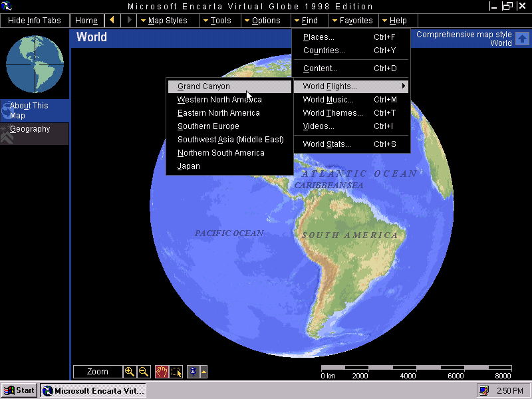Viewport: 532px width, 399px height.
Task: Go back using the left arrow
Action: pos(112,21)
